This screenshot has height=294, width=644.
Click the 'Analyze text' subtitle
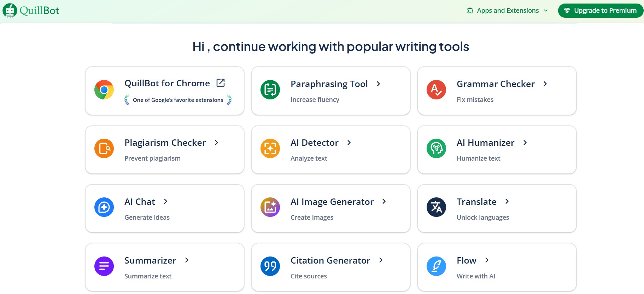(309, 158)
